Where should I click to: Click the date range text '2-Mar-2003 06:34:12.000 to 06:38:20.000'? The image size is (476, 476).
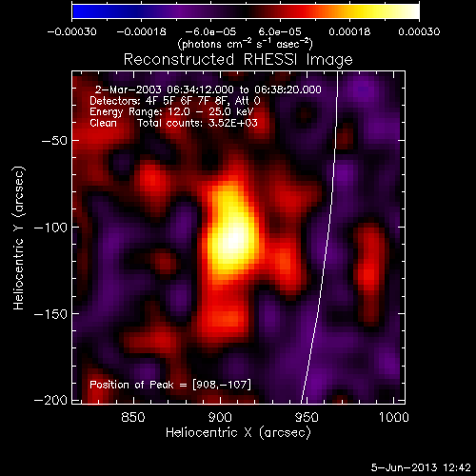click(x=208, y=89)
